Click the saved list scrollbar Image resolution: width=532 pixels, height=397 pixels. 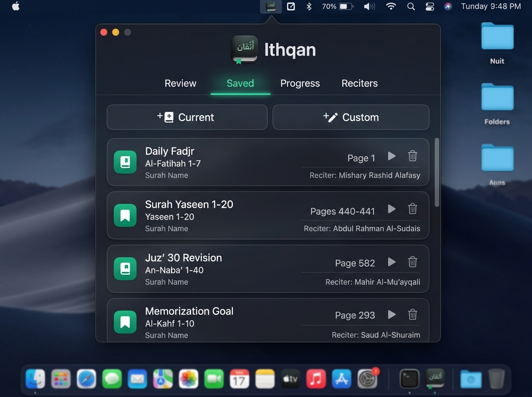pyautogui.click(x=437, y=172)
